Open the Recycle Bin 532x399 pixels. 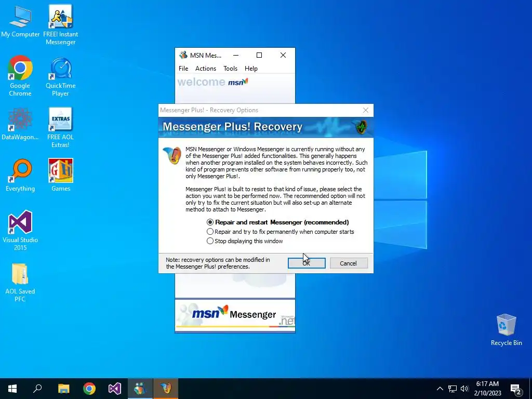click(x=506, y=330)
